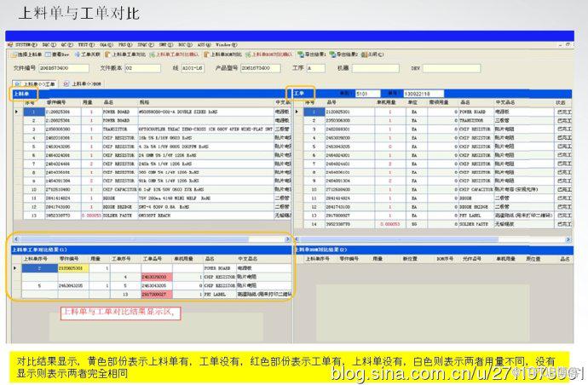Click the 选择上料单 toolbar button
Viewport: 588px width, 385px height.
(26, 55)
